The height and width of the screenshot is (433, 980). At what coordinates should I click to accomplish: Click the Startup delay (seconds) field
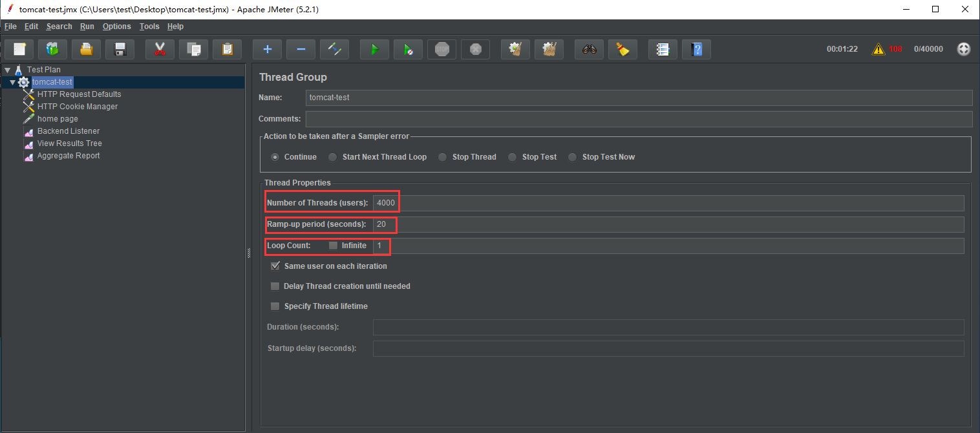click(668, 348)
